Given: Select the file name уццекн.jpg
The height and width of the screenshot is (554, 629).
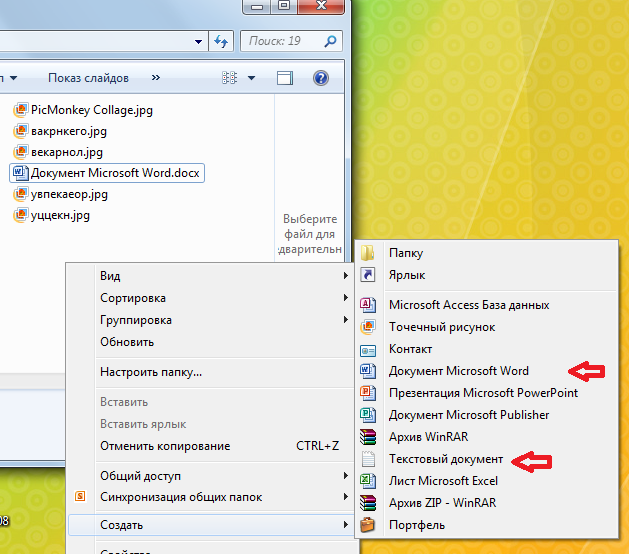Looking at the screenshot, I should point(60,216).
